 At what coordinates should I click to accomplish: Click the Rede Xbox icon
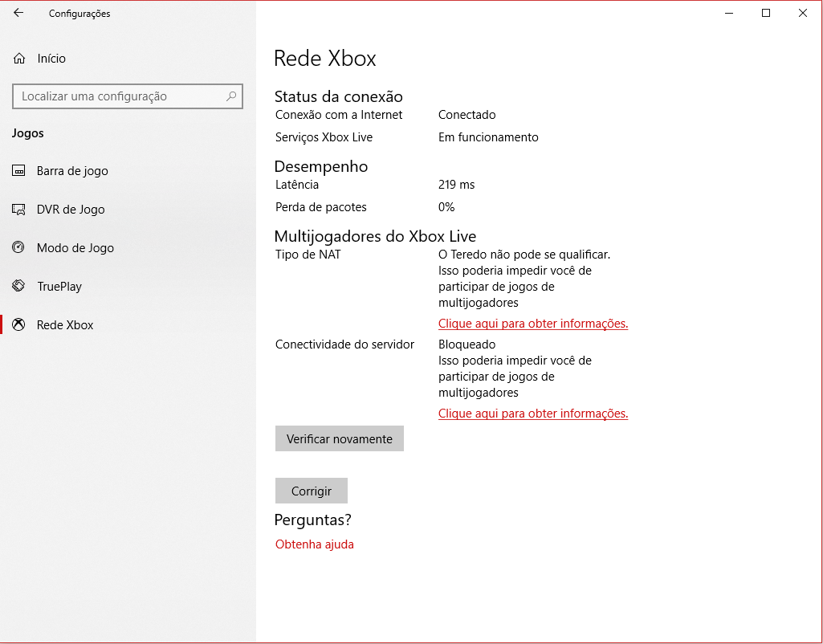[x=18, y=324]
